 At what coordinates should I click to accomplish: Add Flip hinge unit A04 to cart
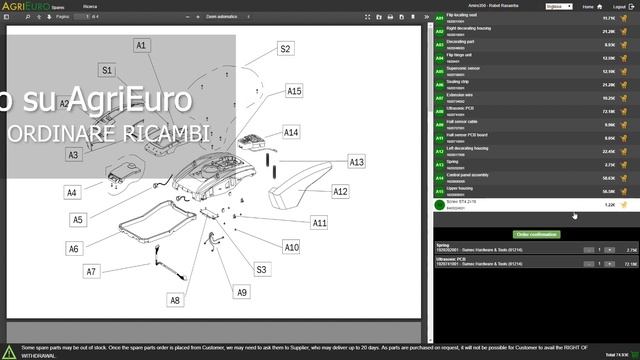point(624,58)
